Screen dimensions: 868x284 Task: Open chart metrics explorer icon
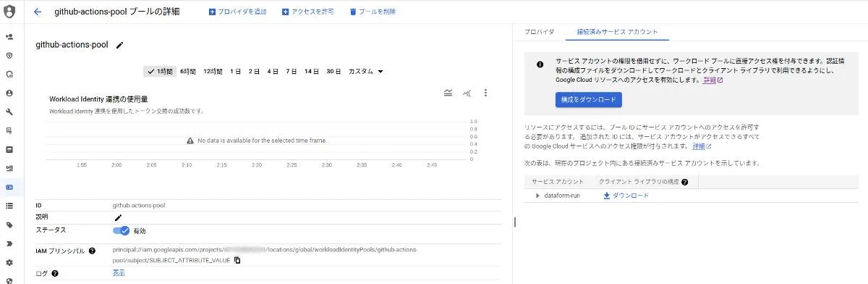[x=467, y=93]
